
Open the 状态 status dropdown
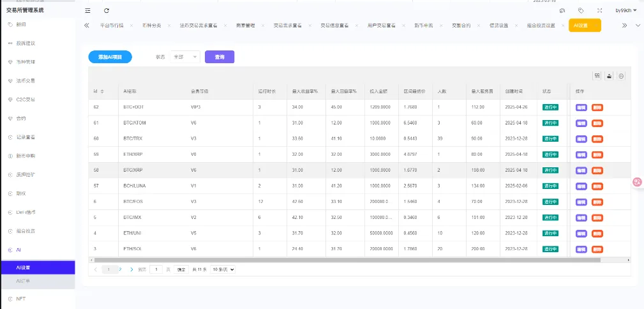186,57
